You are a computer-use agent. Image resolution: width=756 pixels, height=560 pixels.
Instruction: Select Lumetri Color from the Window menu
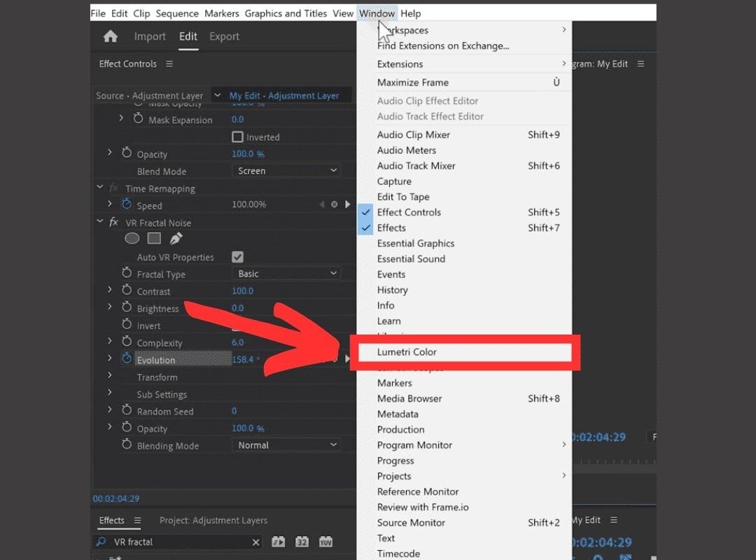pyautogui.click(x=407, y=352)
